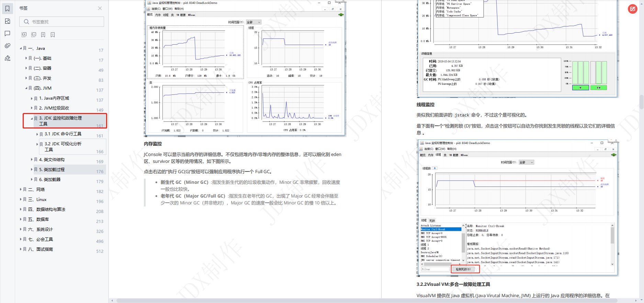644x303 pixels.
Task: Open the attachments paperclip panel
Action: click(7, 46)
